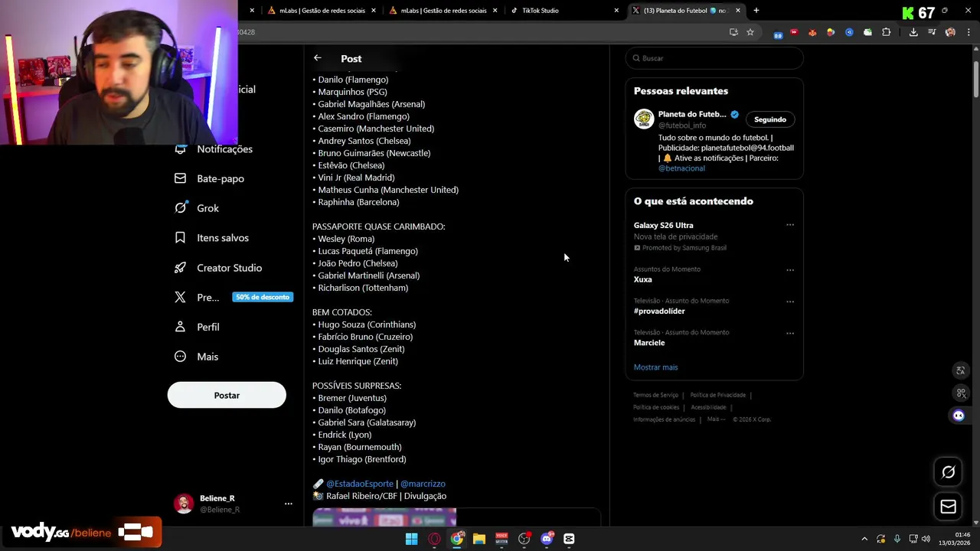Viewport: 980px width, 551px height.
Task: Open more options for Marciele trend
Action: tap(790, 333)
